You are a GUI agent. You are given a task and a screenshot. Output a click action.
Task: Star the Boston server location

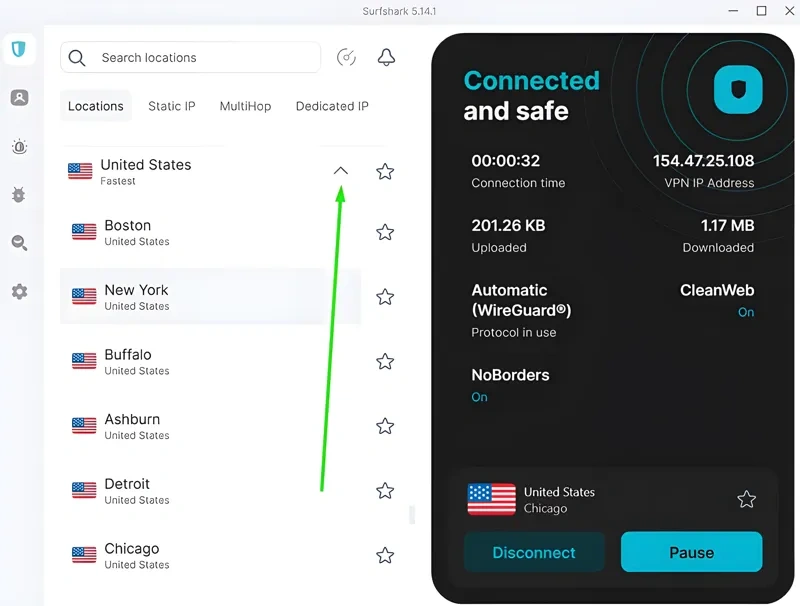pos(385,232)
